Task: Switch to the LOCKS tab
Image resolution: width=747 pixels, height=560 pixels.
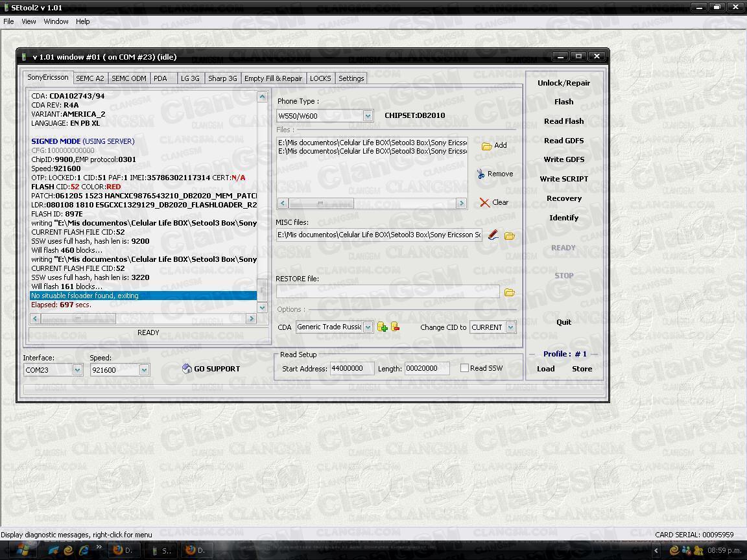Action: (x=320, y=78)
